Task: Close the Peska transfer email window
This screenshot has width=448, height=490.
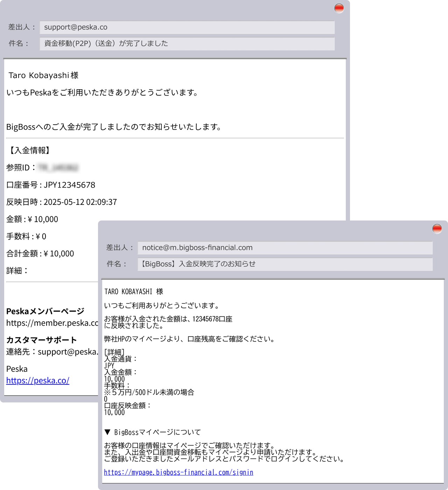Action: pyautogui.click(x=339, y=8)
